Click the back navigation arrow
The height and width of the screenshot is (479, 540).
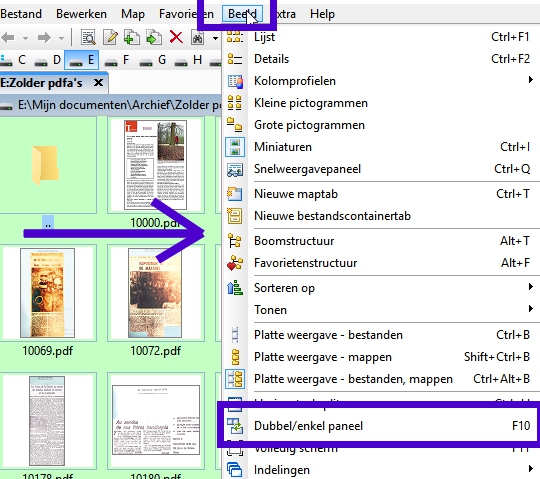tap(9, 37)
